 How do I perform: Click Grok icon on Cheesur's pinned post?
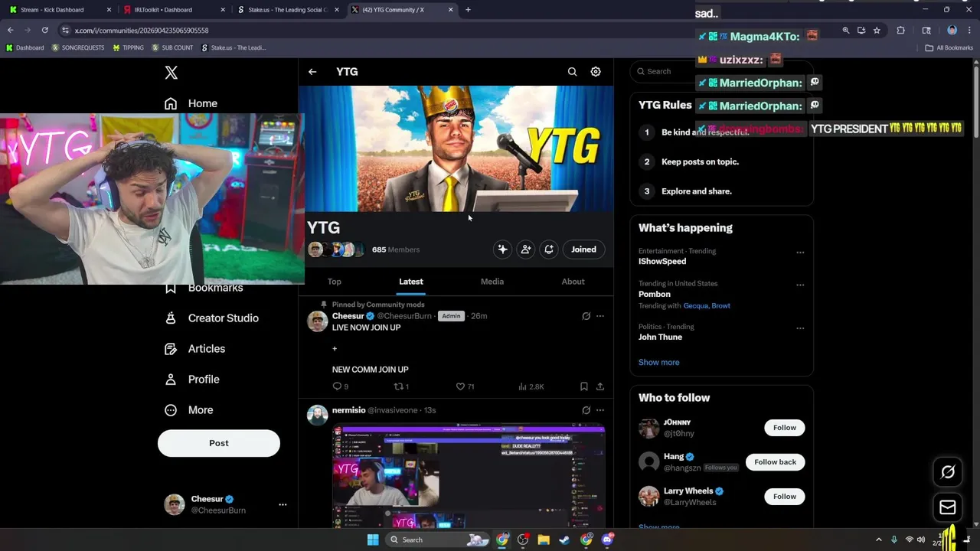pos(586,316)
